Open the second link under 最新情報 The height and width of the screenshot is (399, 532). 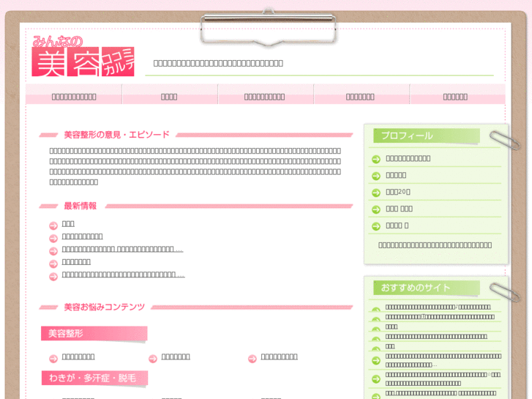pyautogui.click(x=83, y=236)
